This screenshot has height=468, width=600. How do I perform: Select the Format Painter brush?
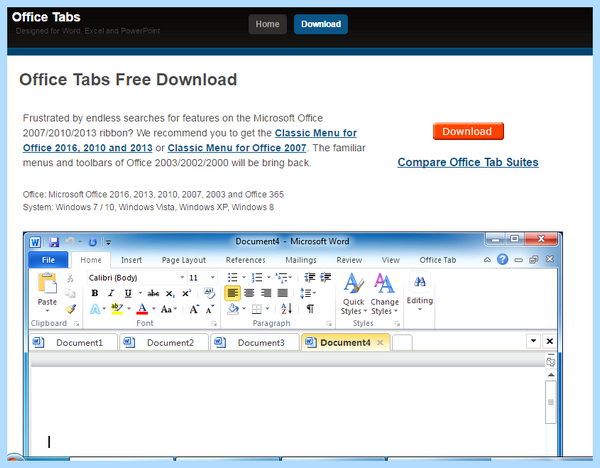70,309
